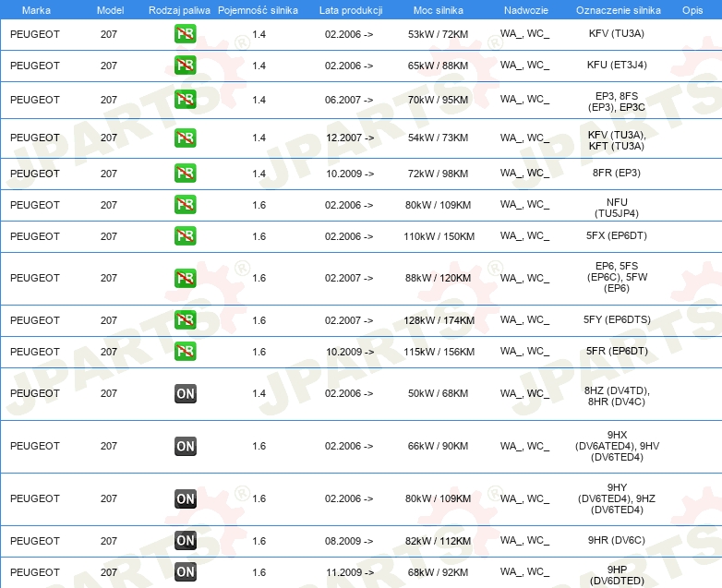Click production date 11.2009 ->
This screenshot has height=588, width=722.
pyautogui.click(x=350, y=572)
